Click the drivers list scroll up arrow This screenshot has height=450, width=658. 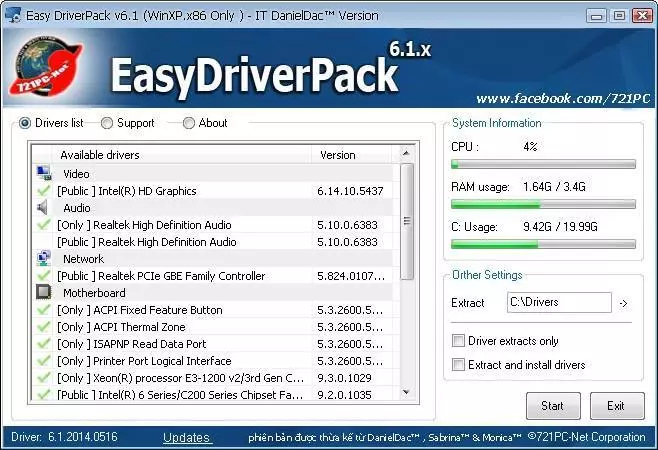click(406, 153)
